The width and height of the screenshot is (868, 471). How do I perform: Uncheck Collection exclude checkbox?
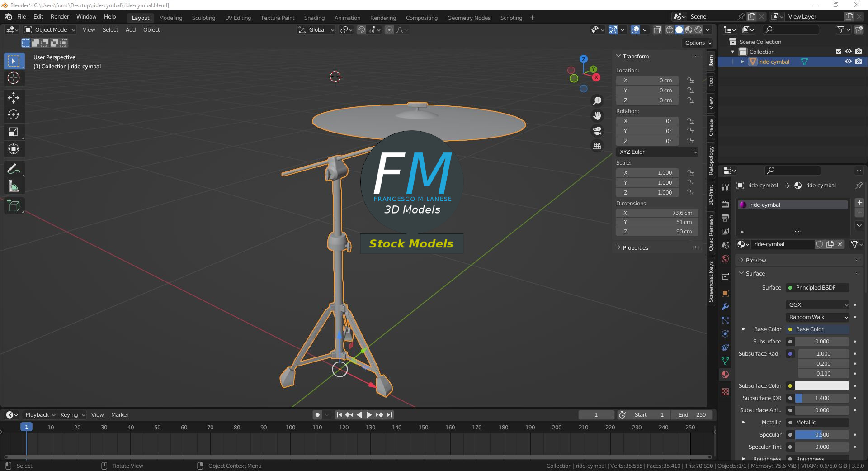[x=839, y=52]
